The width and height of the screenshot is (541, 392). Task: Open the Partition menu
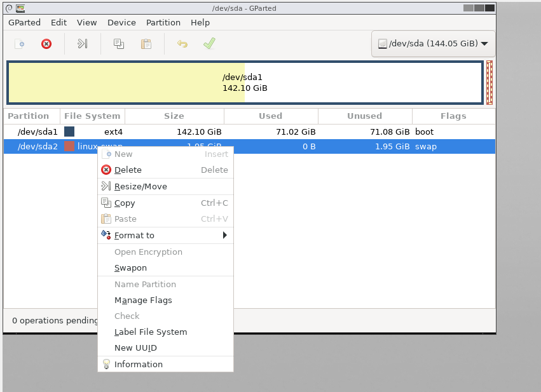pos(163,22)
